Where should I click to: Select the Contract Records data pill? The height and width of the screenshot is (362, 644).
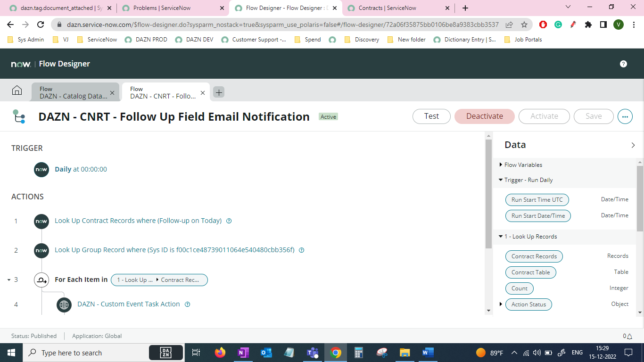[534, 256]
